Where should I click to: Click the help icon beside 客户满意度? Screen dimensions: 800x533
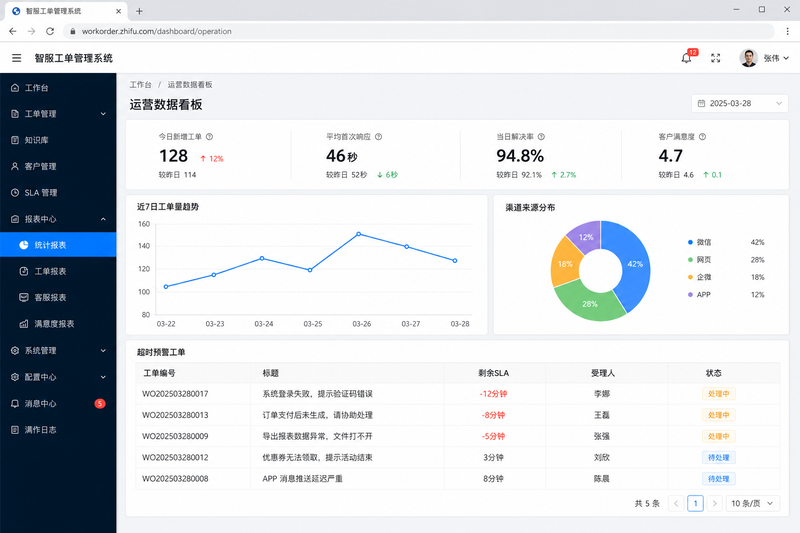coord(703,137)
